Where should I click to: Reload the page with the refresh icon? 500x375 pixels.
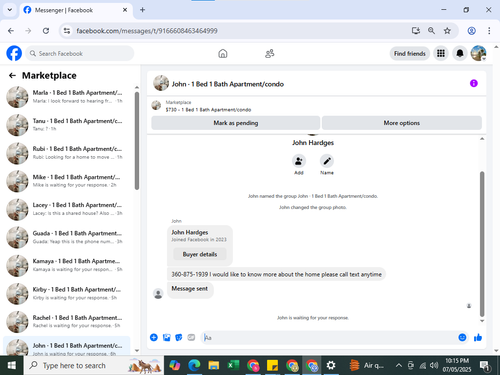46,31
